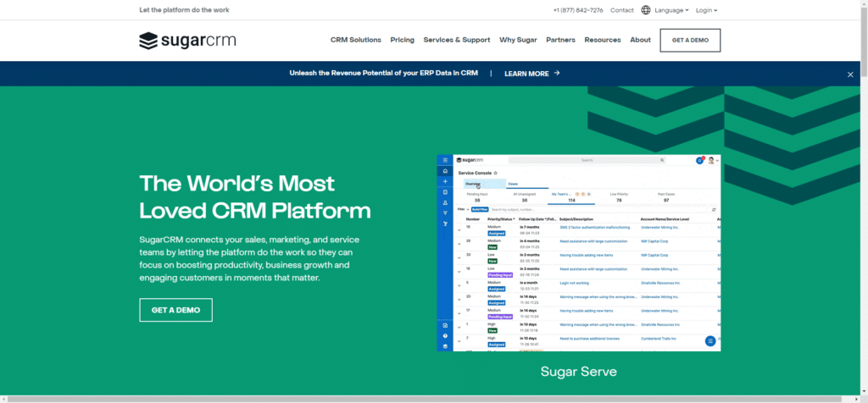Click the Subject/Description column header

point(578,219)
